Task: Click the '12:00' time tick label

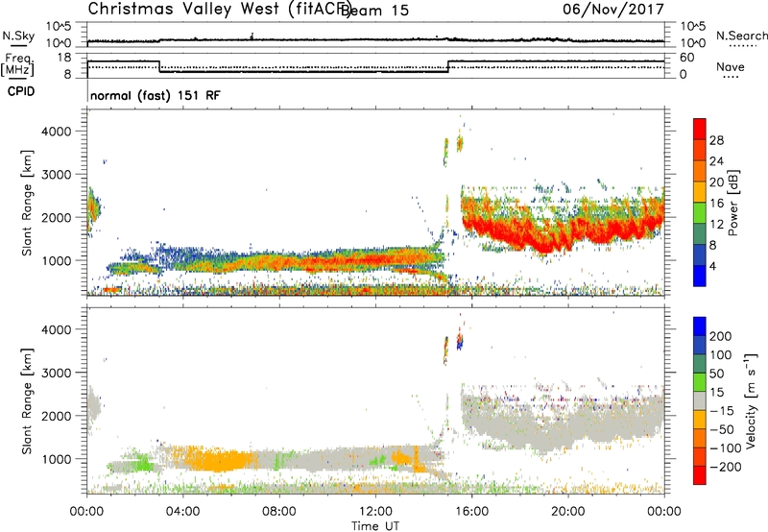Action: click(x=375, y=512)
